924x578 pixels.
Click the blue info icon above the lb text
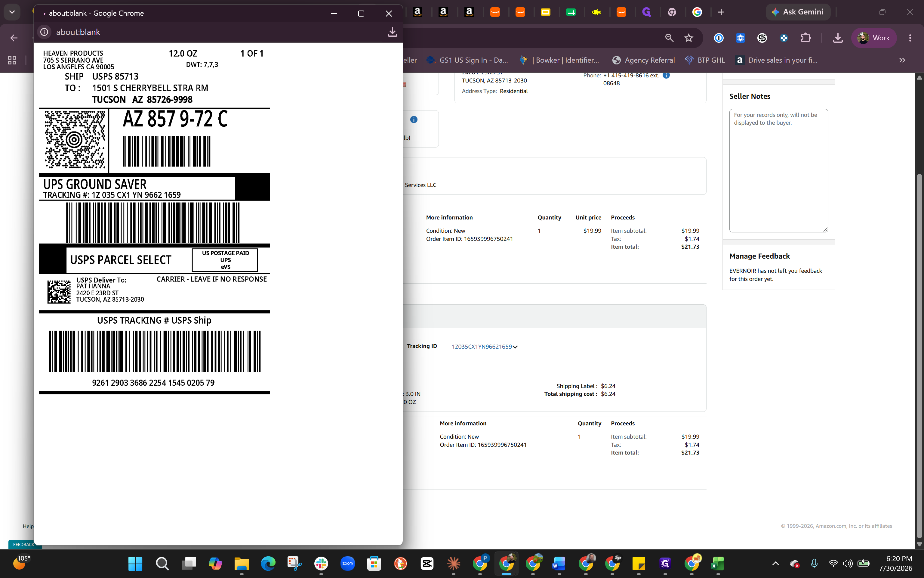pos(414,120)
